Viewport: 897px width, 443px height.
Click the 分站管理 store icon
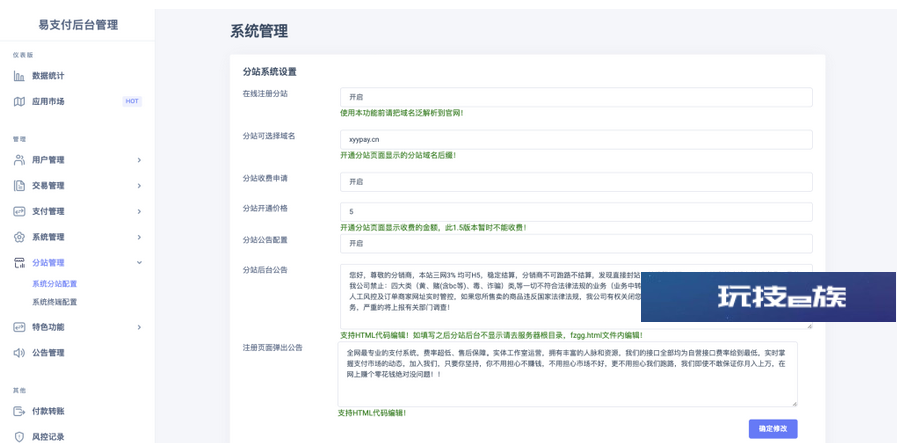click(x=19, y=263)
